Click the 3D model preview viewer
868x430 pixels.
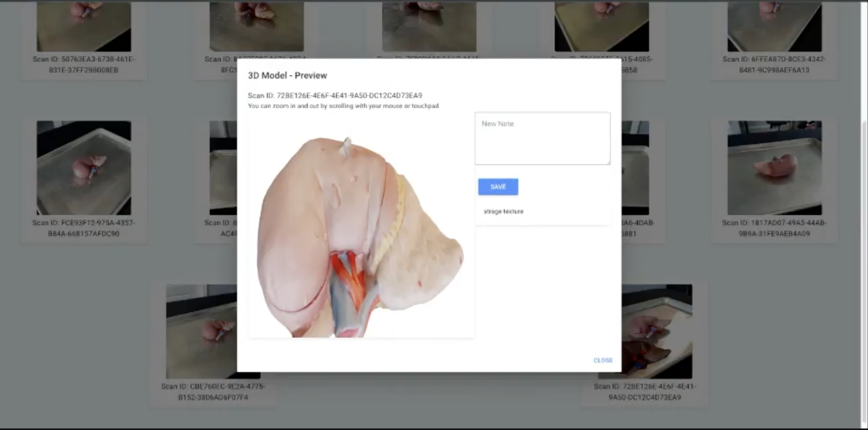tap(361, 226)
